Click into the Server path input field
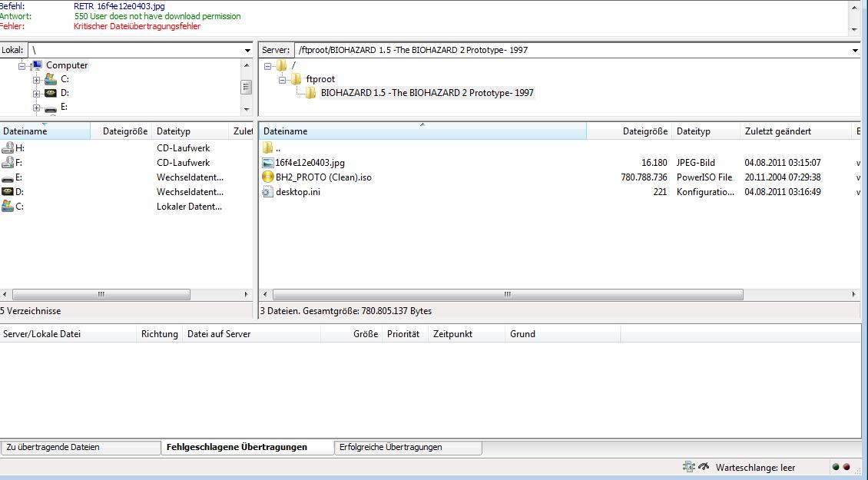The image size is (868, 480). [x=568, y=51]
